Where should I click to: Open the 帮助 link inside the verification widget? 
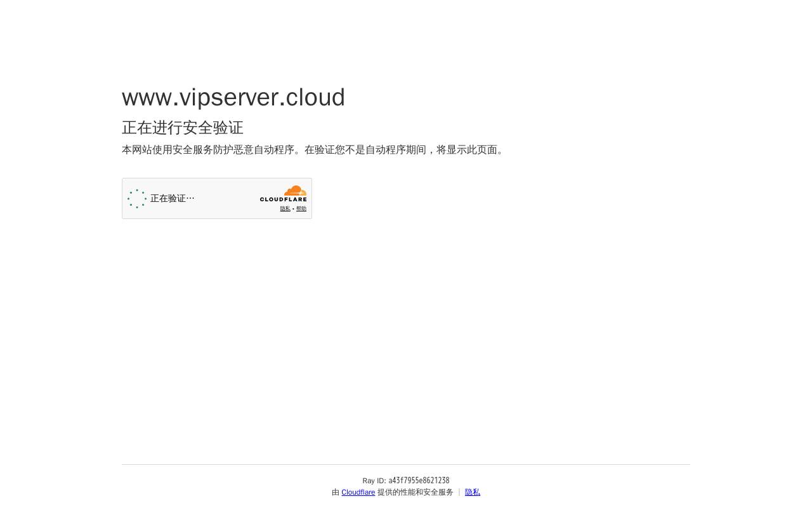tap(301, 209)
